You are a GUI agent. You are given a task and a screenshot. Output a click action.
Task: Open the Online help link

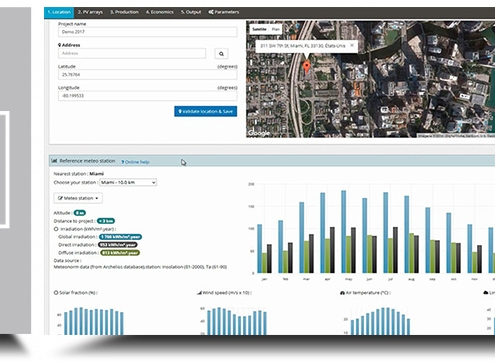tap(135, 162)
